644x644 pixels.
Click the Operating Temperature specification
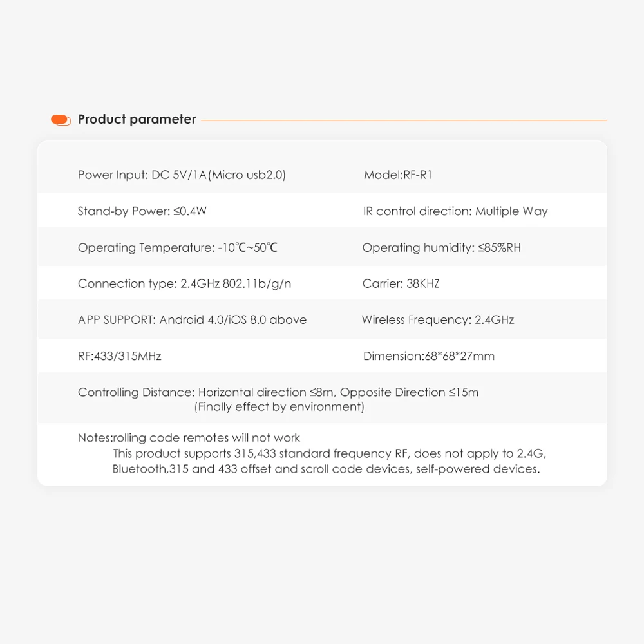point(178,248)
